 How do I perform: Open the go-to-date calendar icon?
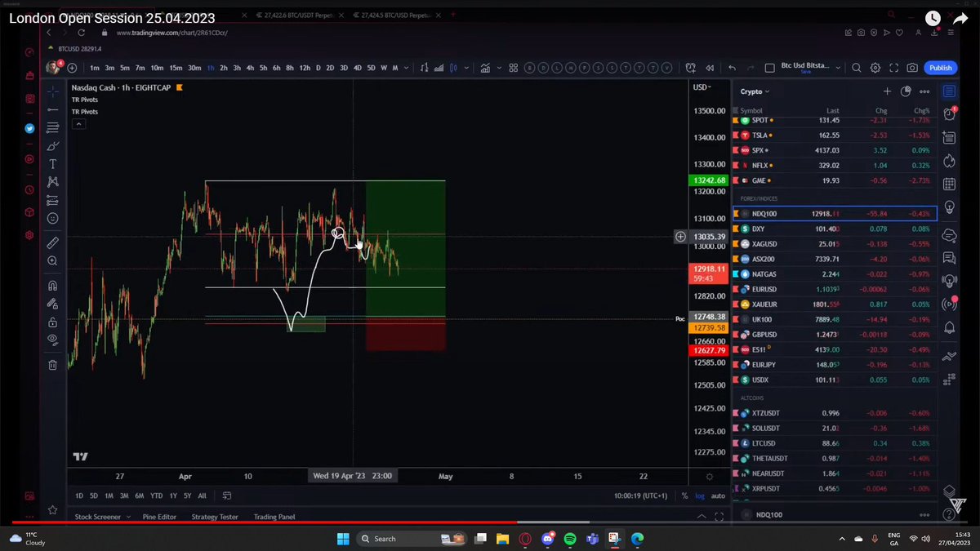click(x=226, y=495)
